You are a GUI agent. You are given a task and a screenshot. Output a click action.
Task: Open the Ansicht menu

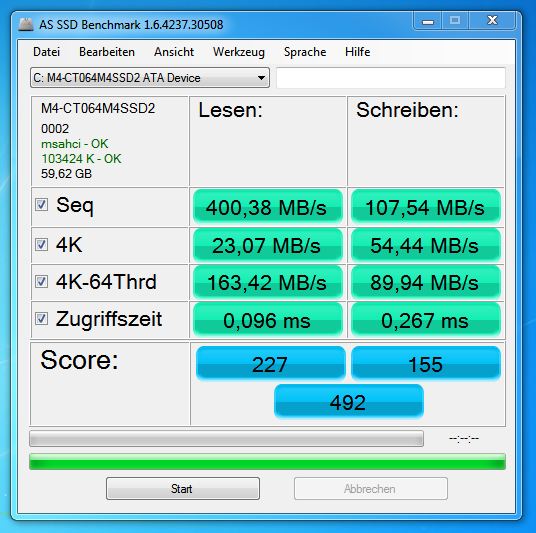174,52
